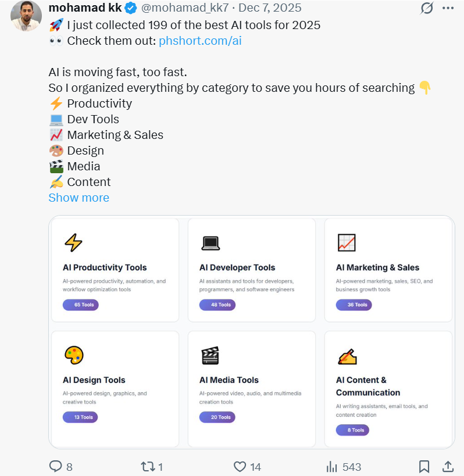This screenshot has height=476, width=464.
Task: Expand the post with Show more
Action: point(78,198)
